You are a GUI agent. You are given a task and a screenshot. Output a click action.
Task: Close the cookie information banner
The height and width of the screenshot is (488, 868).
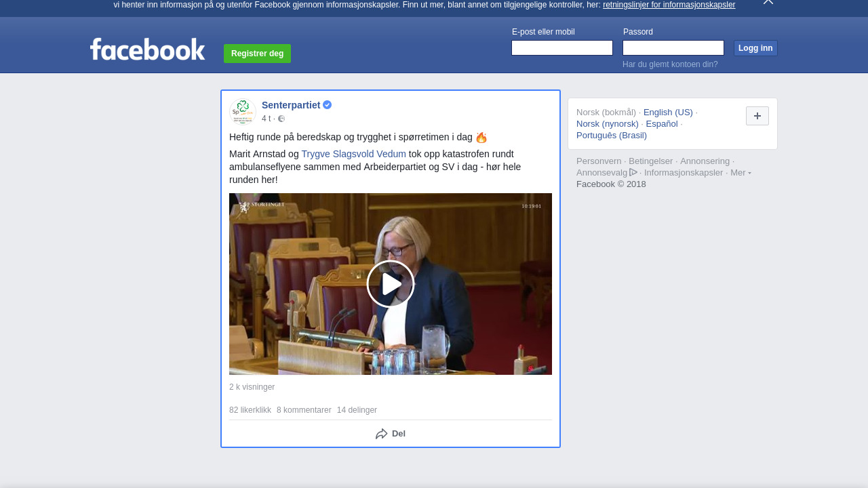pos(768,2)
